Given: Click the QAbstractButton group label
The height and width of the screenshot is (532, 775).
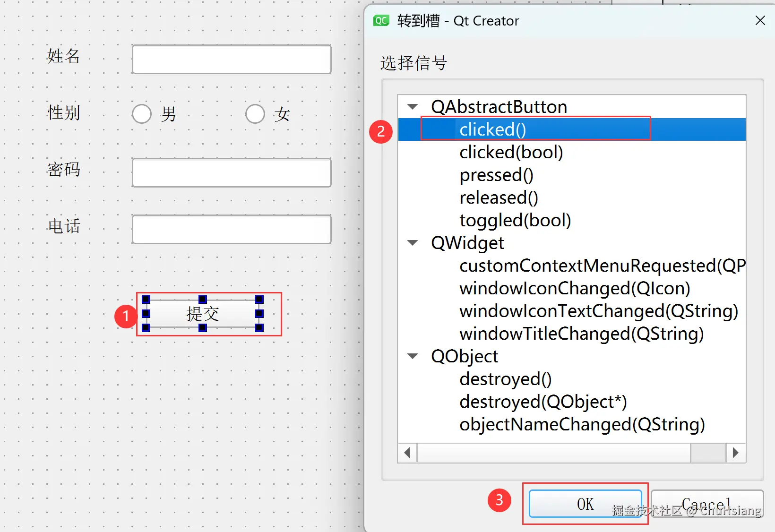Looking at the screenshot, I should (499, 107).
